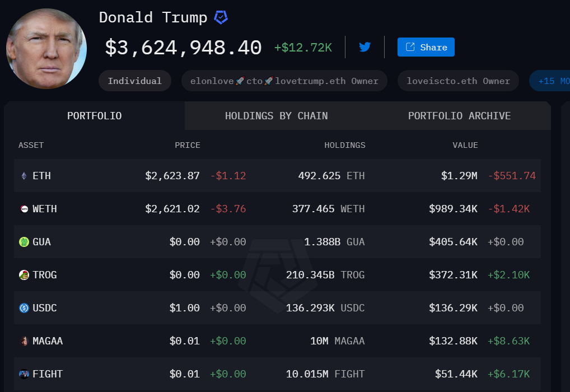Click the USDC token icon
Viewport: 570px width, 392px height.
click(x=24, y=307)
